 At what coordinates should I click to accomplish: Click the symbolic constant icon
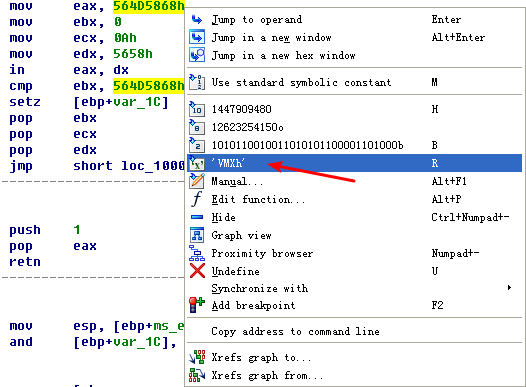coord(197,82)
